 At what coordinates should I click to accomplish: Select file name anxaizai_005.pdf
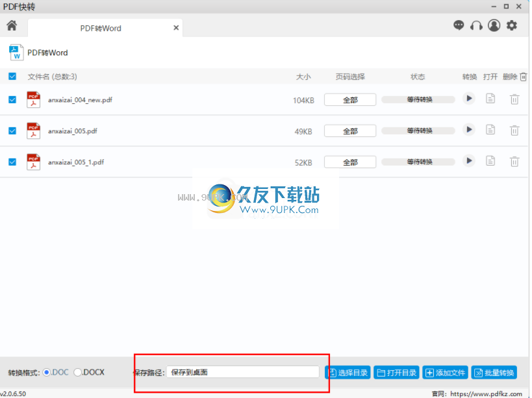(73, 131)
